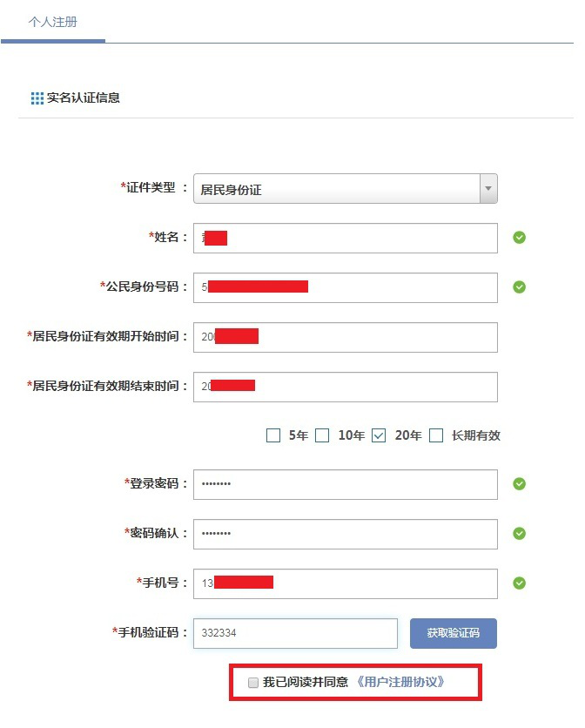Switch to the 个人注册 tab
The image size is (585, 728).
(52, 22)
